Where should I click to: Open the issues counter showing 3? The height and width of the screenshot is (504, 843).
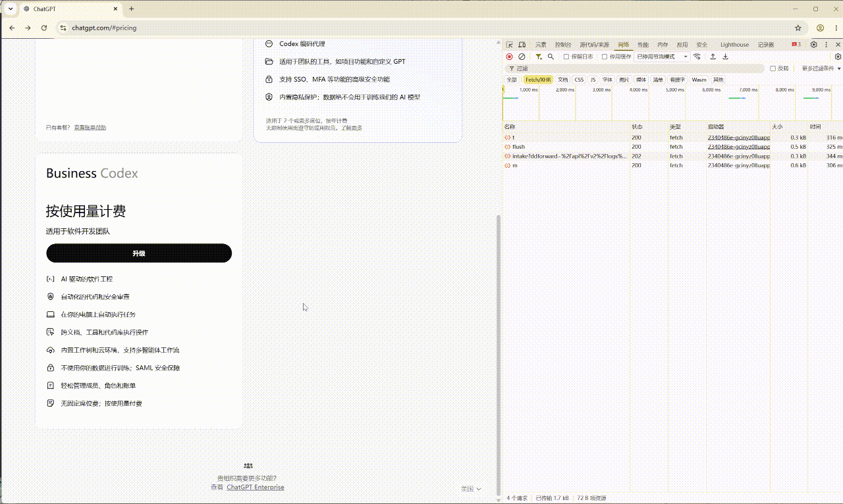point(796,45)
